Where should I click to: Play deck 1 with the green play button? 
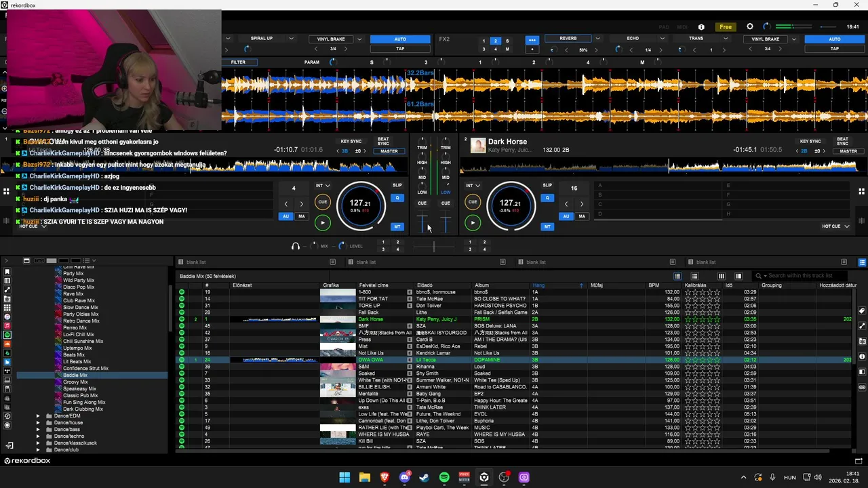pos(323,222)
